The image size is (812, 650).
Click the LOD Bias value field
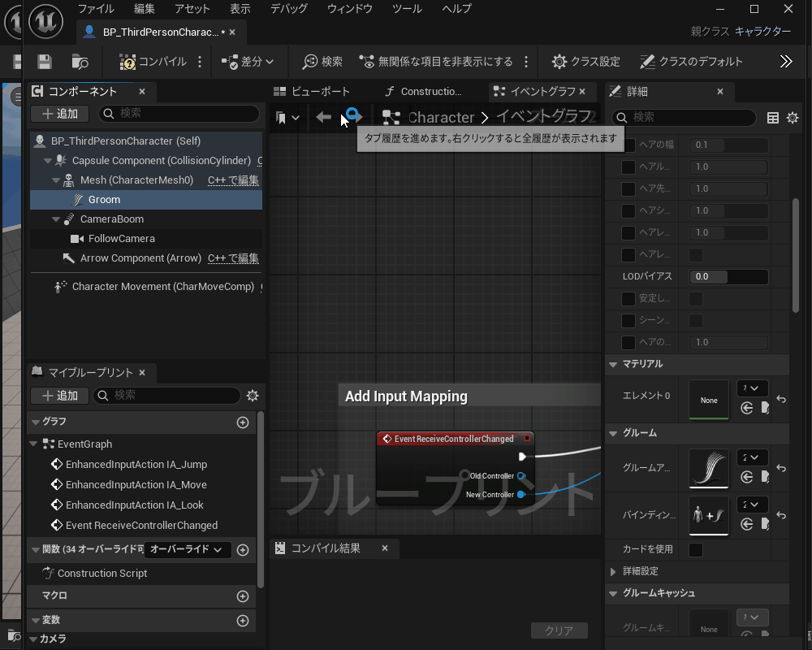(x=728, y=276)
